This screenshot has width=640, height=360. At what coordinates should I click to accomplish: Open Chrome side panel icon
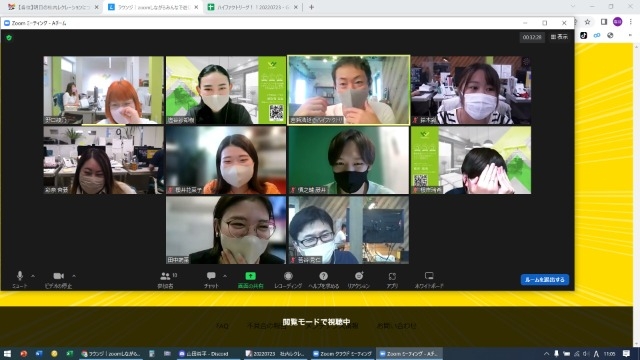(604, 22)
